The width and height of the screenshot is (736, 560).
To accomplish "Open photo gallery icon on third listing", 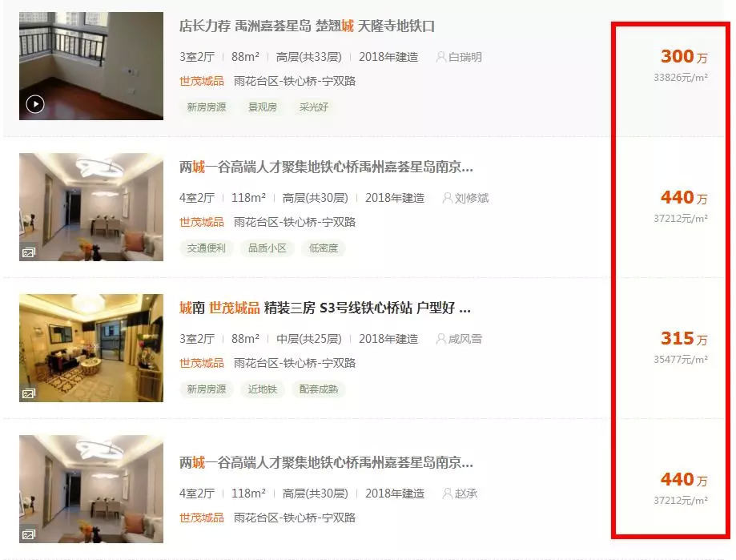I will click(28, 393).
